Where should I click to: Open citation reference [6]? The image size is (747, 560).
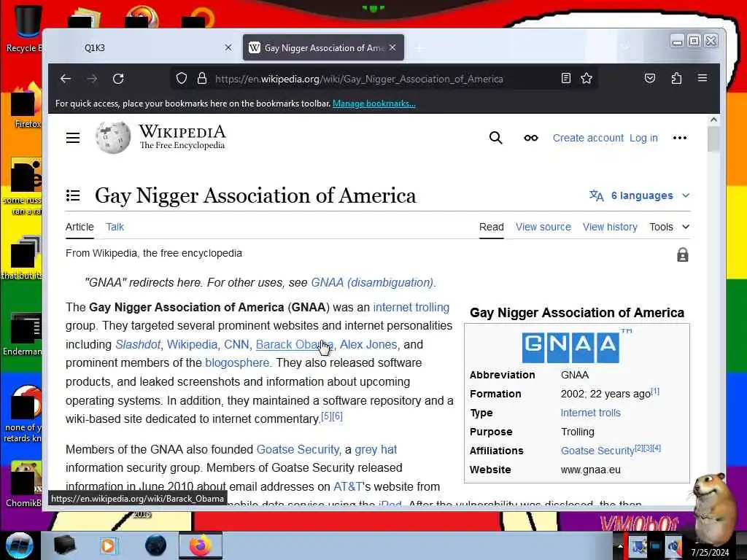pyautogui.click(x=337, y=416)
